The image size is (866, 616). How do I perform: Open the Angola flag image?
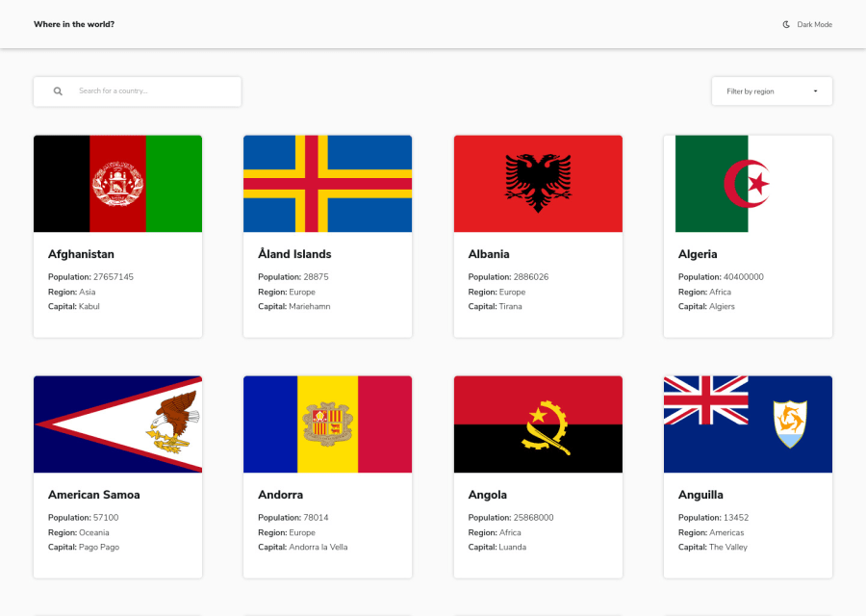tap(538, 424)
